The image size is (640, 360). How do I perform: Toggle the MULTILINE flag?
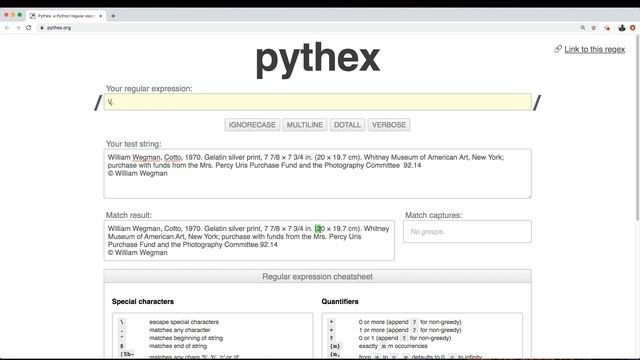304,125
